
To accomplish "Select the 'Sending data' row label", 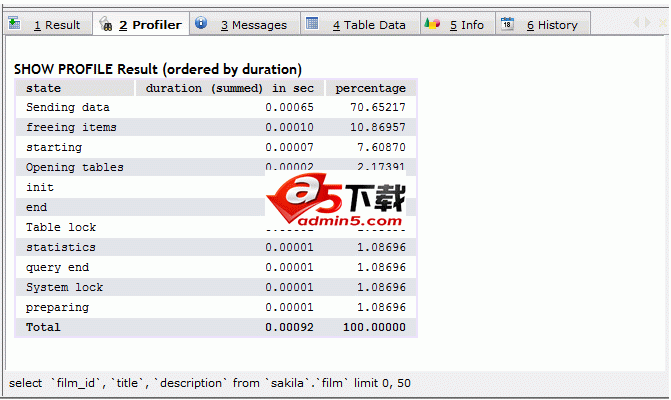I will point(68,107).
